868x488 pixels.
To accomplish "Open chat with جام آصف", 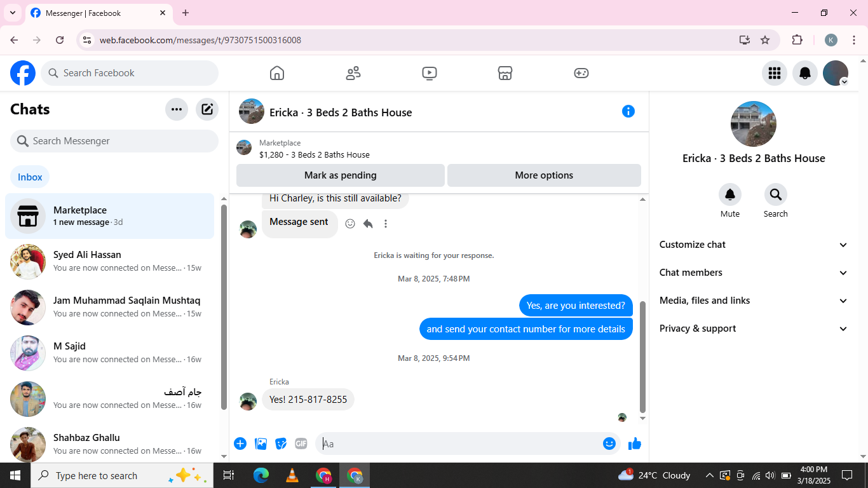I will pos(110,399).
